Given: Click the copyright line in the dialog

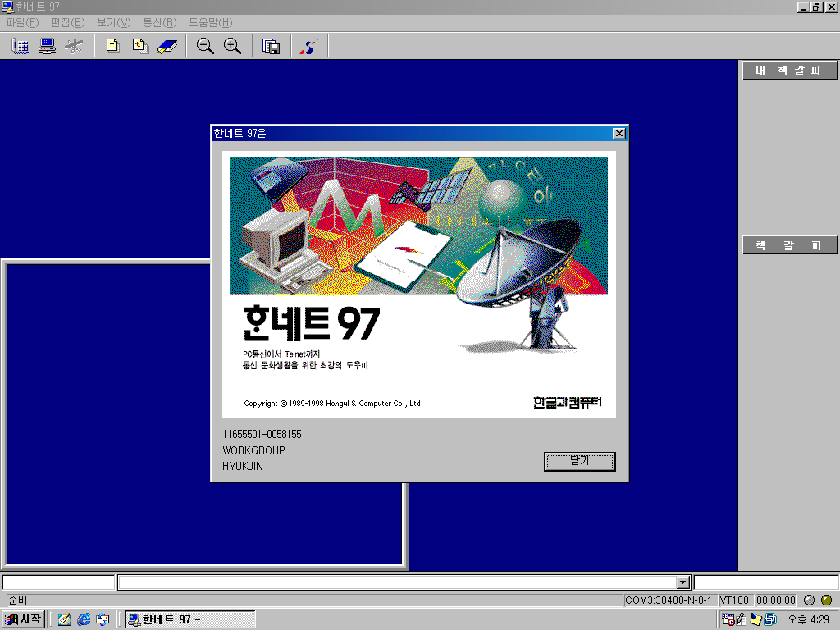Looking at the screenshot, I should pyautogui.click(x=333, y=404).
